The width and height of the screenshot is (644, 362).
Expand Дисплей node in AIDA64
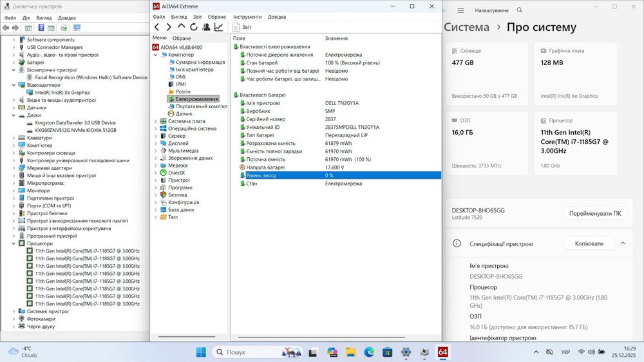156,144
